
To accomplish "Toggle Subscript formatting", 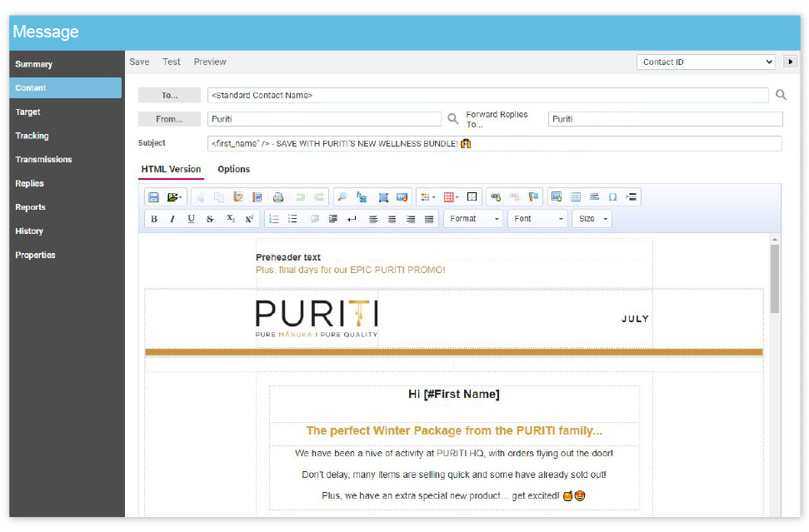I will 231,219.
